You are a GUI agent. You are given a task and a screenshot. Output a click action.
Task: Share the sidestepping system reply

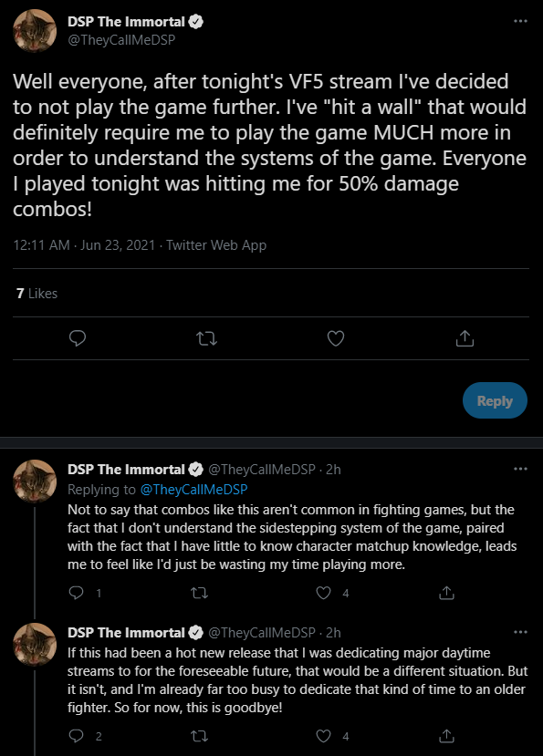pyautogui.click(x=446, y=593)
